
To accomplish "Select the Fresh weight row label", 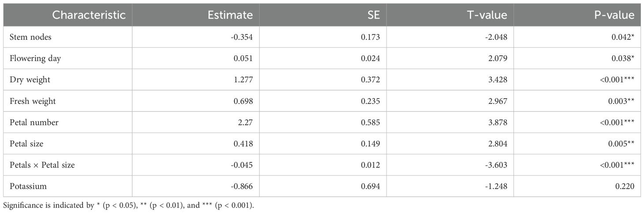I will (33, 101).
